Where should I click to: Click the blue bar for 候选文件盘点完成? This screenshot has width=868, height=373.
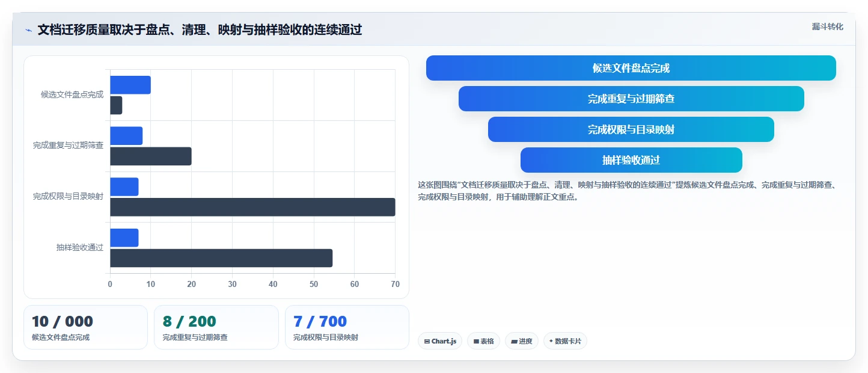pos(130,85)
